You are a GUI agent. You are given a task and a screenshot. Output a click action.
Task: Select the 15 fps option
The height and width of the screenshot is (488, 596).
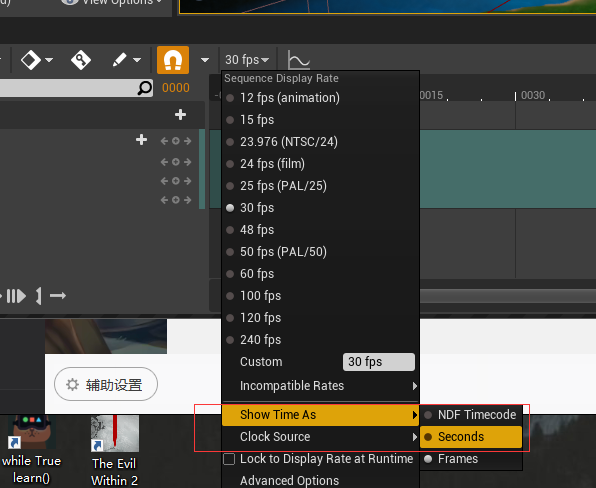pyautogui.click(x=320, y=120)
